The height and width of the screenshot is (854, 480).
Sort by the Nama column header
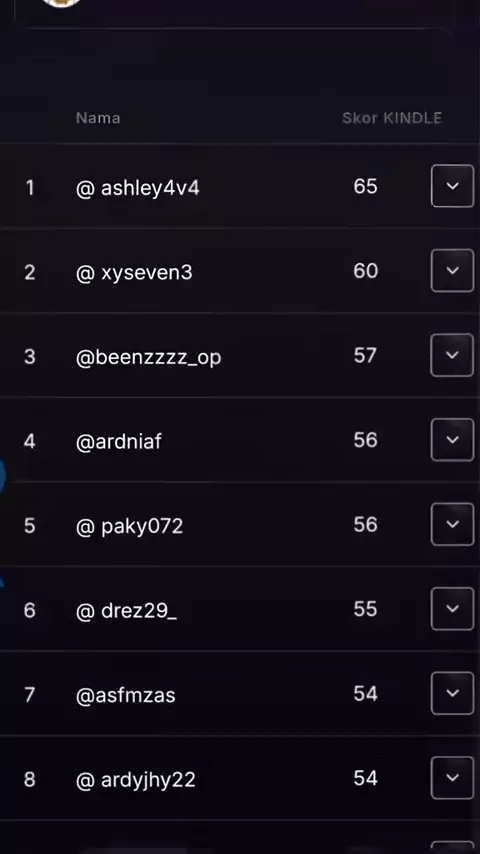click(x=98, y=118)
